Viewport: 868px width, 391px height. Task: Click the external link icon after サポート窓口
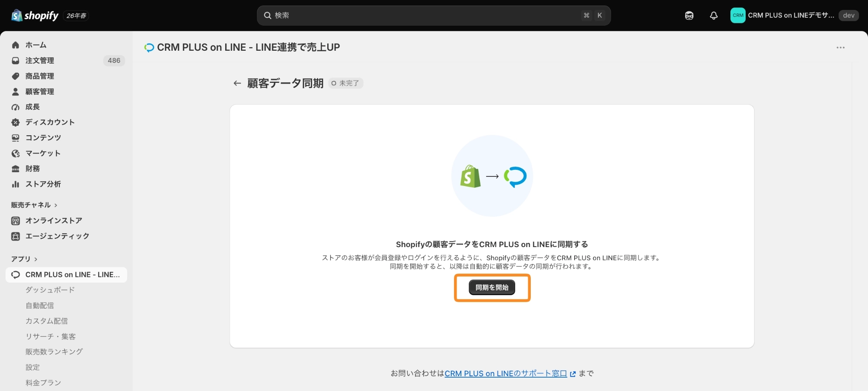[573, 374]
